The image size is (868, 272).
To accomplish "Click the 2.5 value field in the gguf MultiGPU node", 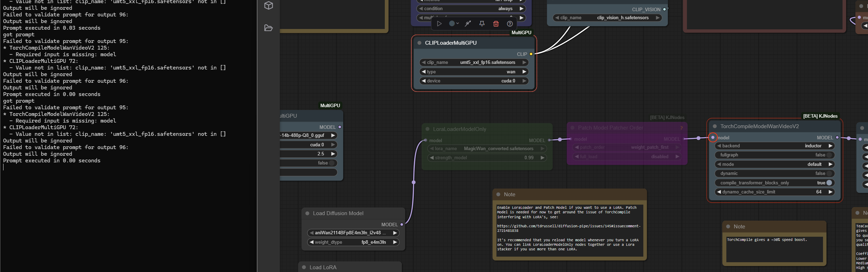I will click(308, 154).
